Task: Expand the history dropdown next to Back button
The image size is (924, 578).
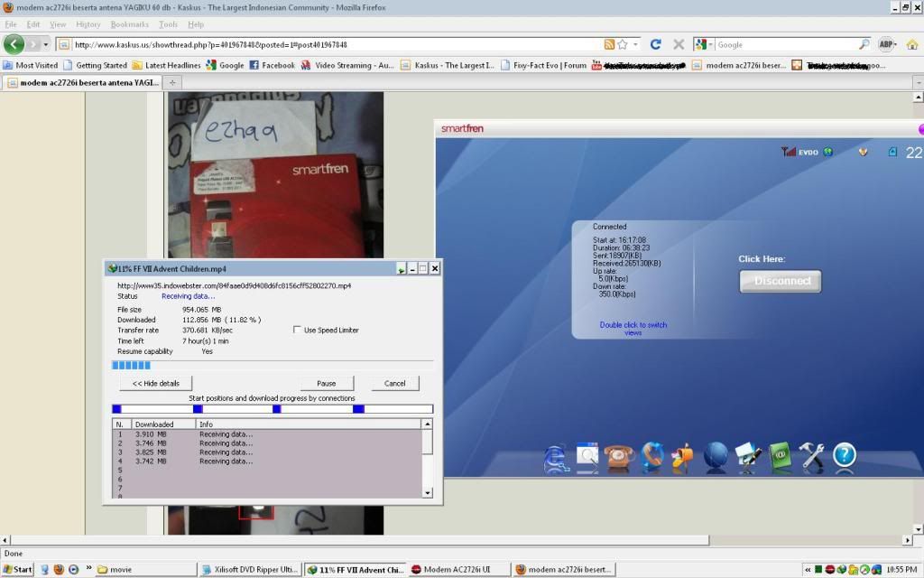Action: click(x=45, y=44)
